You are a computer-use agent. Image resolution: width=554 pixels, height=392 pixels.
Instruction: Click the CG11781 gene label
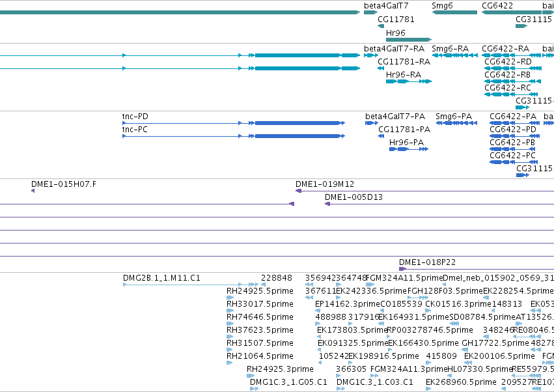click(396, 20)
